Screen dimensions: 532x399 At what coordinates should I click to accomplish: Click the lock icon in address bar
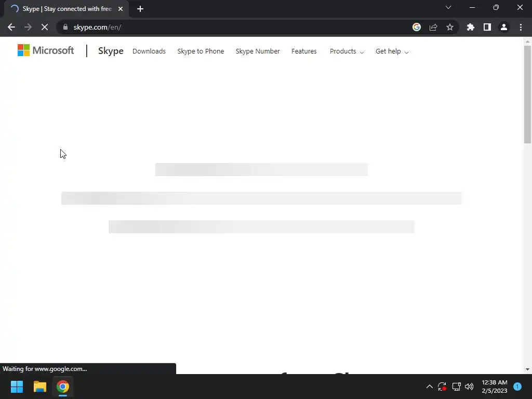(x=65, y=27)
